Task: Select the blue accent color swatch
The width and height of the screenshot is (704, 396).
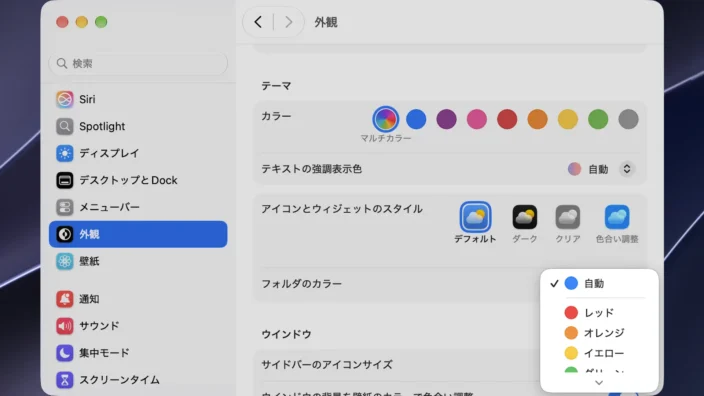Action: click(416, 119)
